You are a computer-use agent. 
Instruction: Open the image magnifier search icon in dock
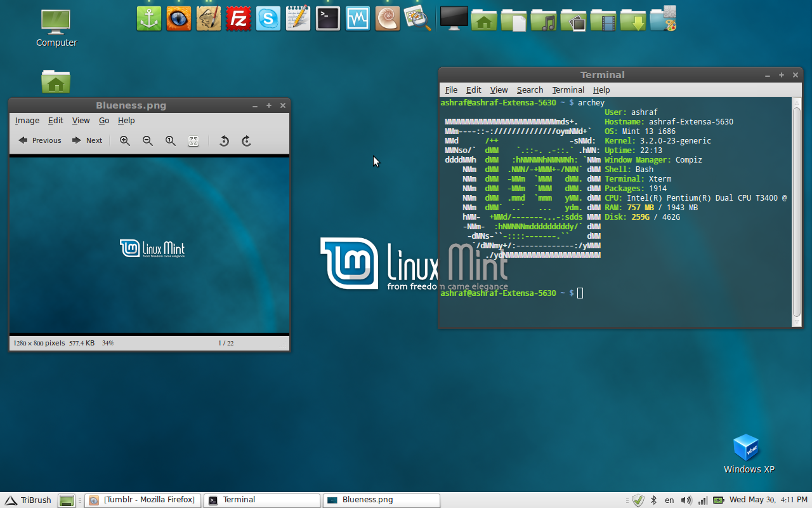417,18
